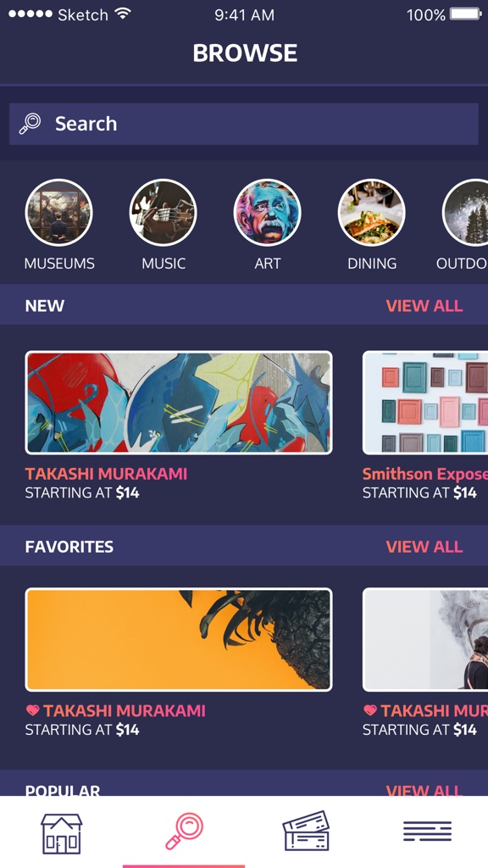Open the colorful frames Smithson Expose thumbnail
488x868 pixels.
point(425,403)
